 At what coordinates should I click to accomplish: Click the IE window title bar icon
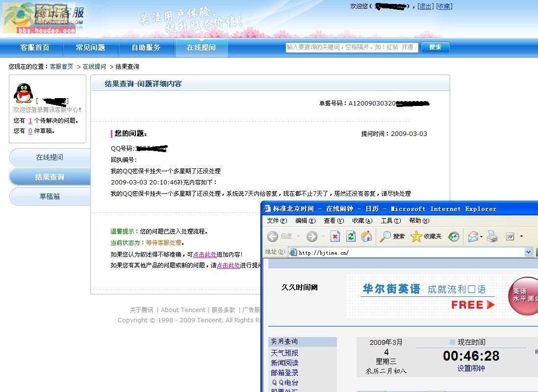tap(267, 209)
